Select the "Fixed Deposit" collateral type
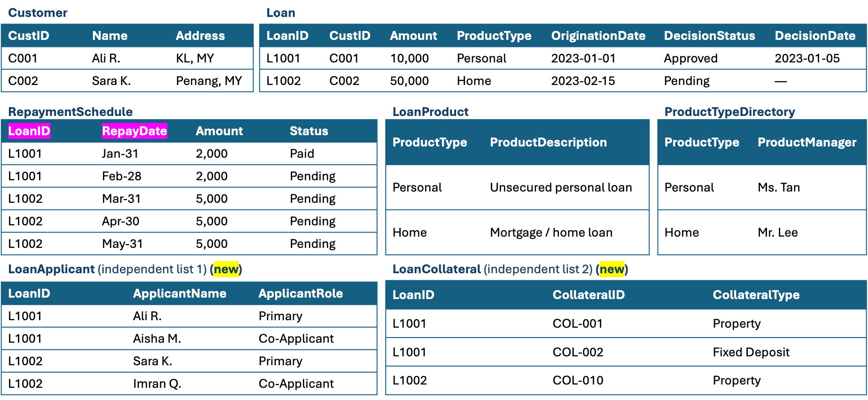Image resolution: width=868 pixels, height=400 pixels. (751, 352)
